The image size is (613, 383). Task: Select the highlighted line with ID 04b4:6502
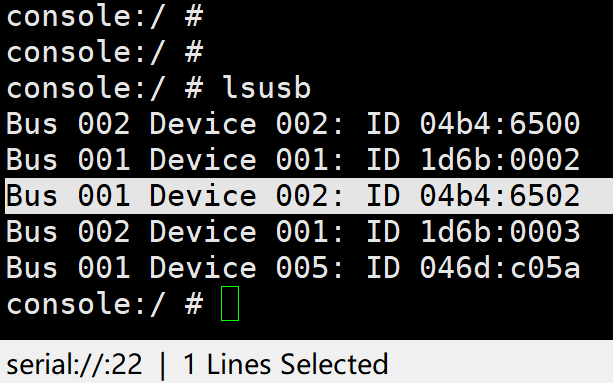(309, 196)
